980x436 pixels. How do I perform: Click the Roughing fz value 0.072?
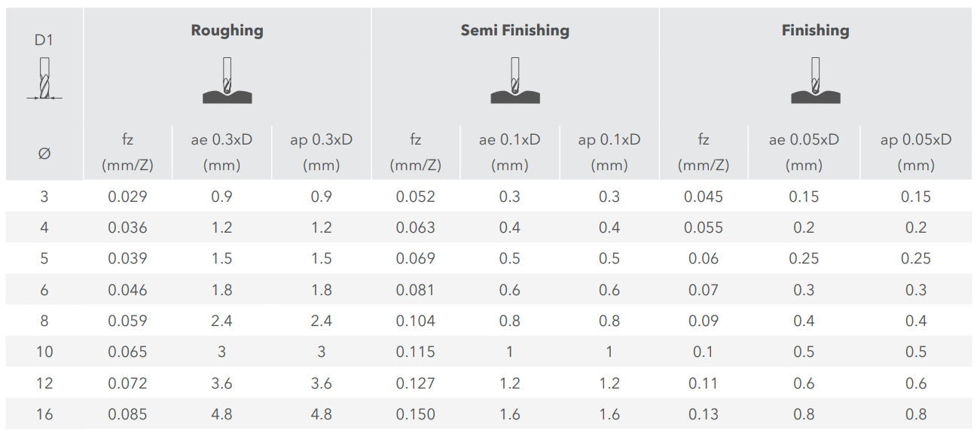tap(127, 383)
